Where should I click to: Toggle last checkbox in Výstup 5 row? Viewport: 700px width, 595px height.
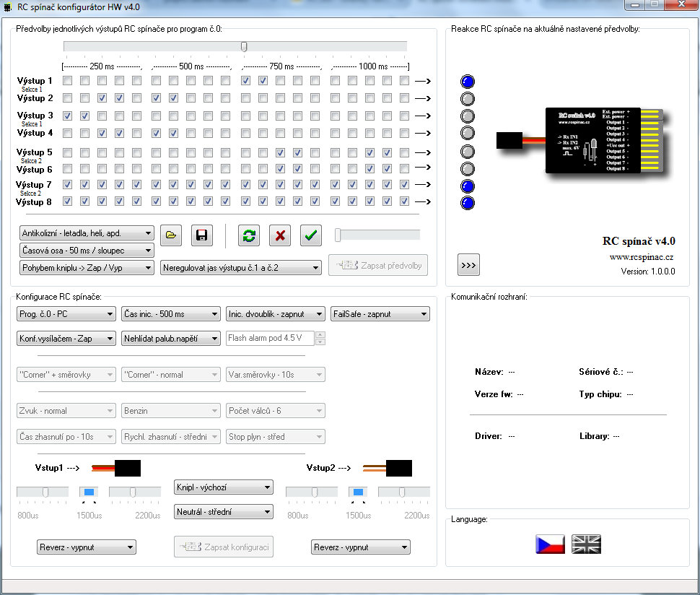click(404, 153)
